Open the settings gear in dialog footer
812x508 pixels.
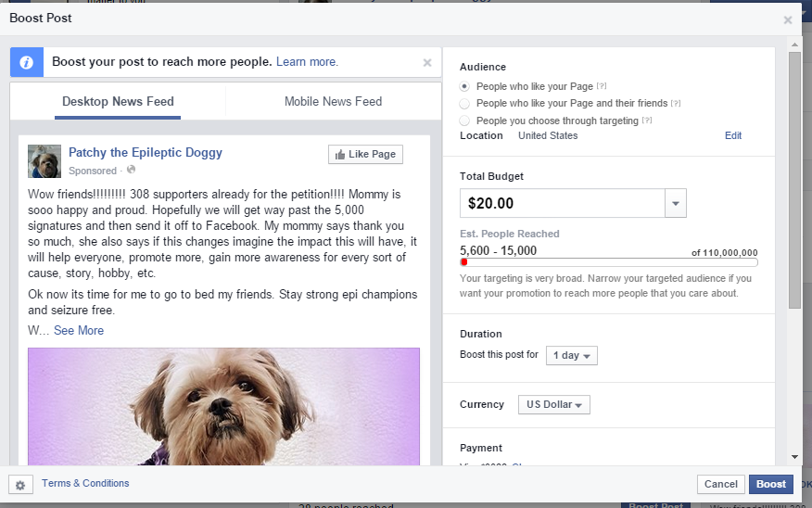(20, 485)
